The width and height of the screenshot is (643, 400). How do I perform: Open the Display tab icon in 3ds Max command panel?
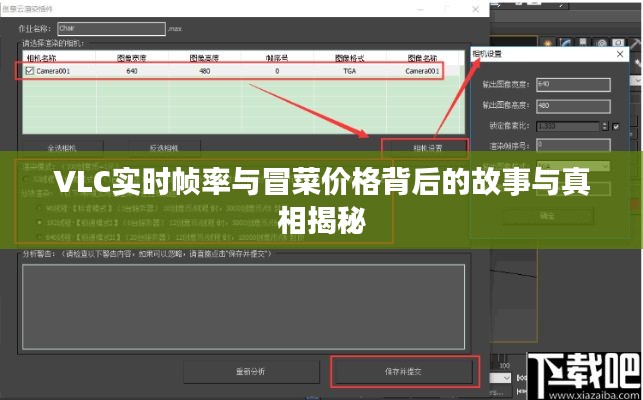pos(618,43)
